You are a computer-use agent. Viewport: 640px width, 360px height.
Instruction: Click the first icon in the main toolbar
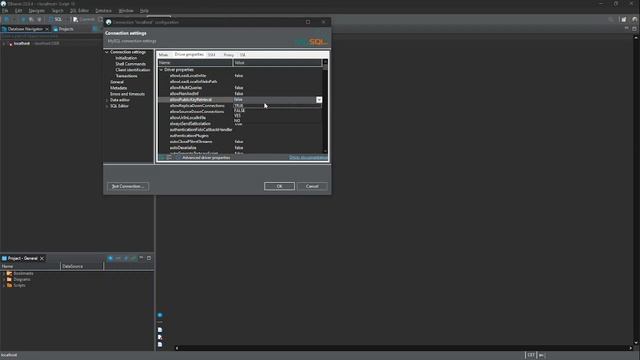point(7,19)
